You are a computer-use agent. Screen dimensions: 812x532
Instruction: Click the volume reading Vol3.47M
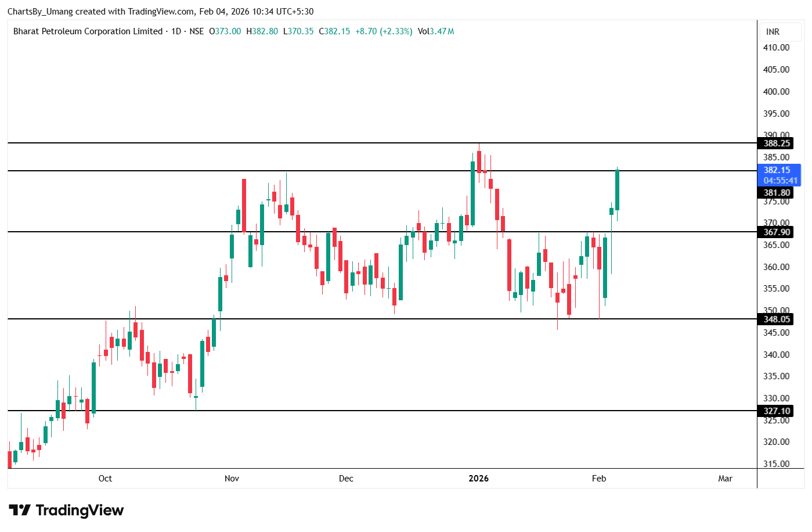tap(436, 31)
